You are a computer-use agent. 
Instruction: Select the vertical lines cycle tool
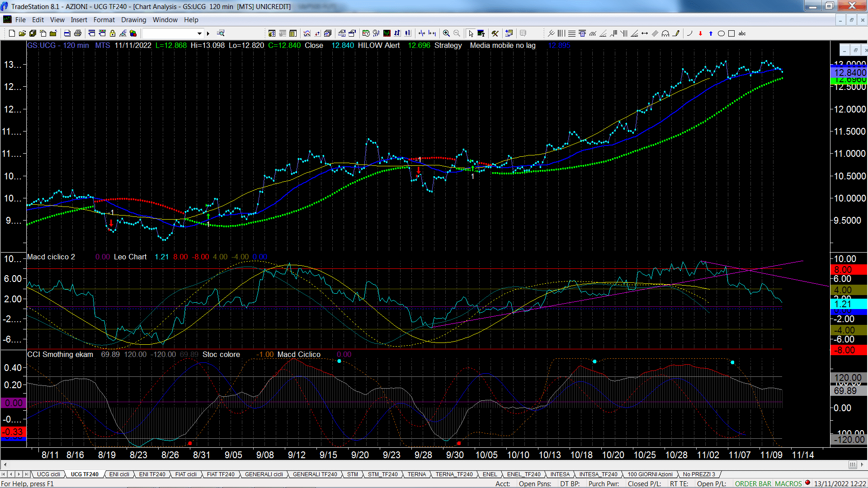(x=561, y=33)
